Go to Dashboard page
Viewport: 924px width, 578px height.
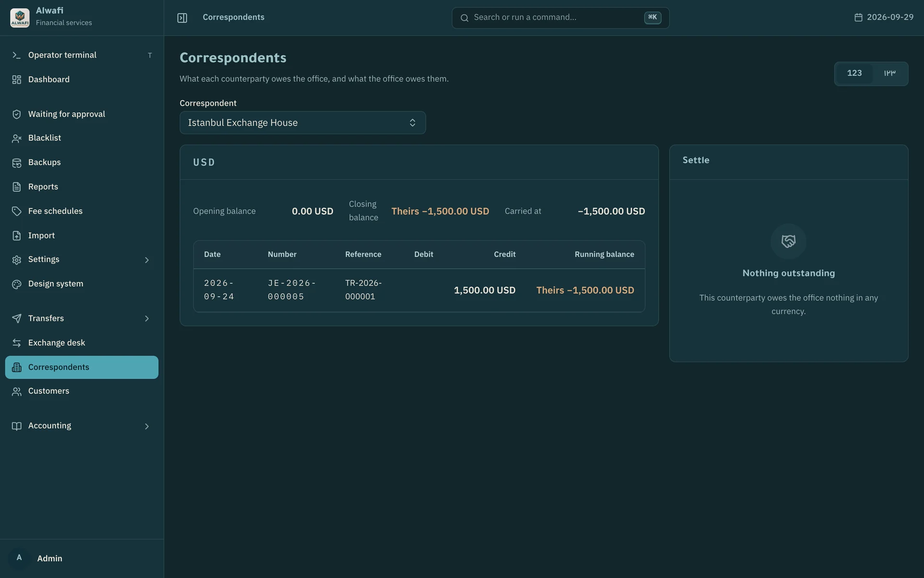[82, 79]
